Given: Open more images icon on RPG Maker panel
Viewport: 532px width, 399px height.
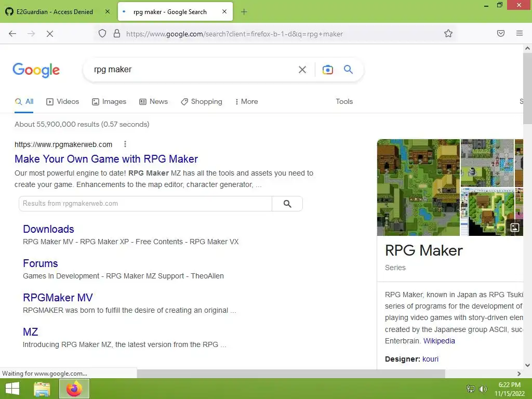Looking at the screenshot, I should tap(515, 228).
